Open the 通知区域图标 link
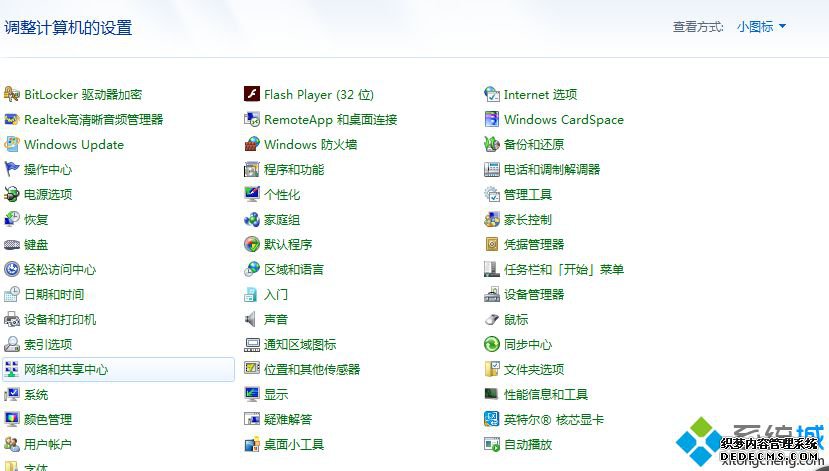829x471 pixels. 300,344
